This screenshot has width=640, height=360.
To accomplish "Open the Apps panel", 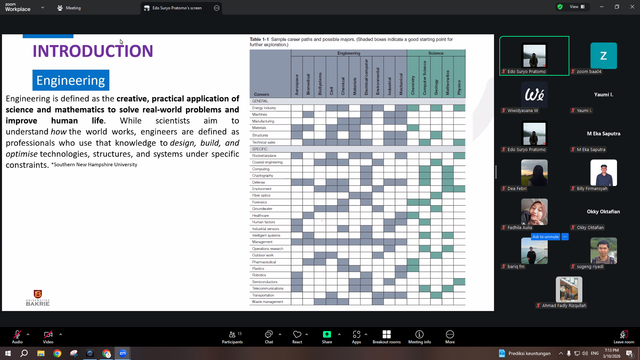I will [356, 337].
